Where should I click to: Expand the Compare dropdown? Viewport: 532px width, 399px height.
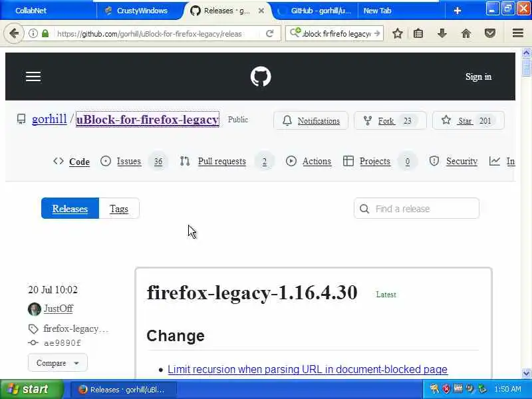pos(58,362)
